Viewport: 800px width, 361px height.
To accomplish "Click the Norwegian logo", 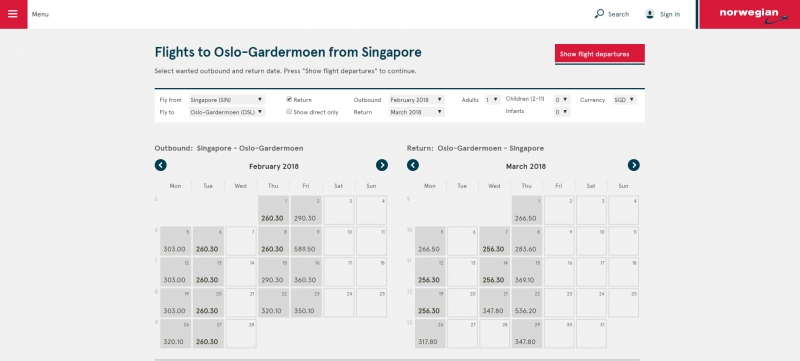I will [749, 14].
